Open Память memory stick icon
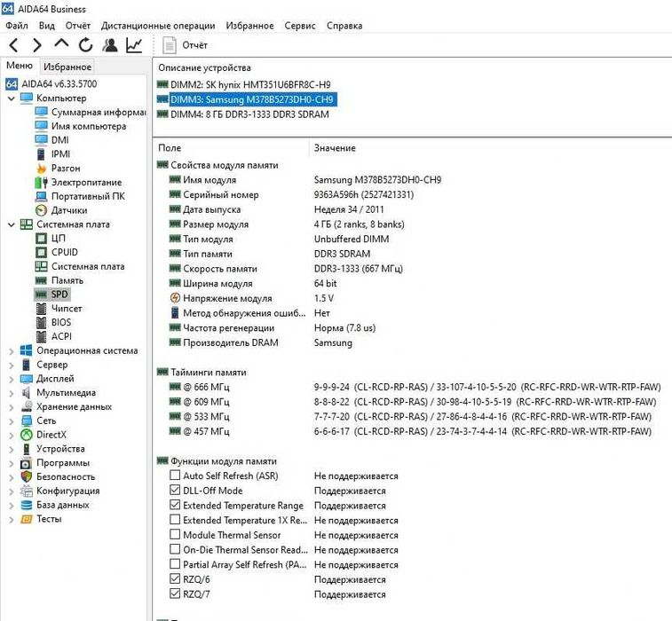The height and width of the screenshot is (621, 672). coord(41,281)
